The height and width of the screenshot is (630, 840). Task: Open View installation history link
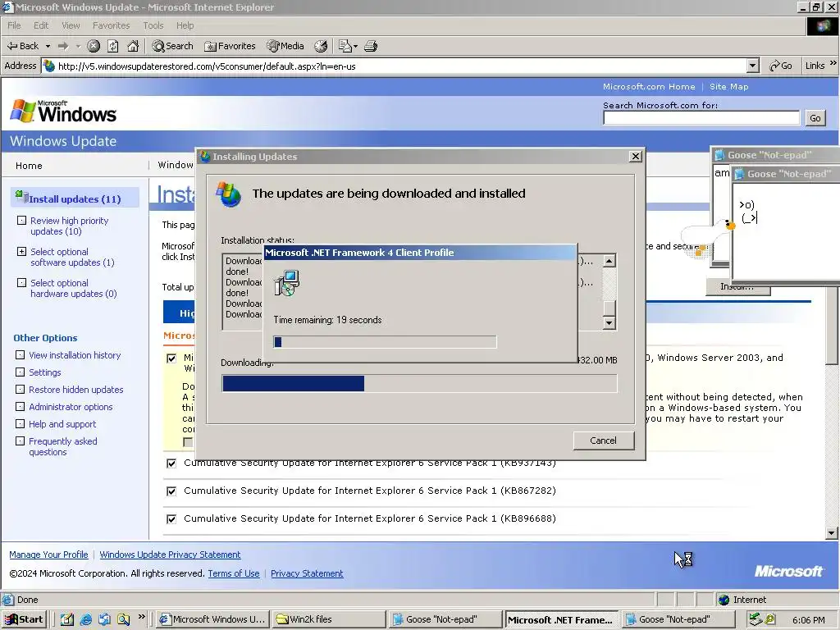[x=75, y=355]
